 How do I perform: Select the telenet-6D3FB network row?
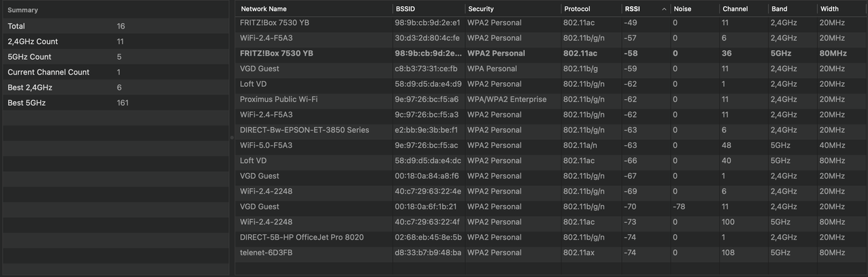tap(551, 253)
